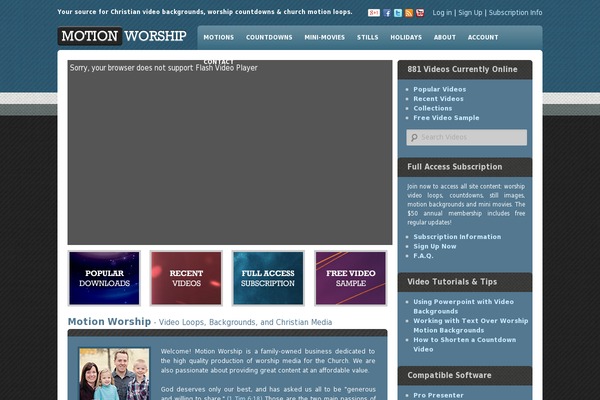Click the search magnifier icon
Image resolution: width=600 pixels, height=400 pixels.
[414, 137]
